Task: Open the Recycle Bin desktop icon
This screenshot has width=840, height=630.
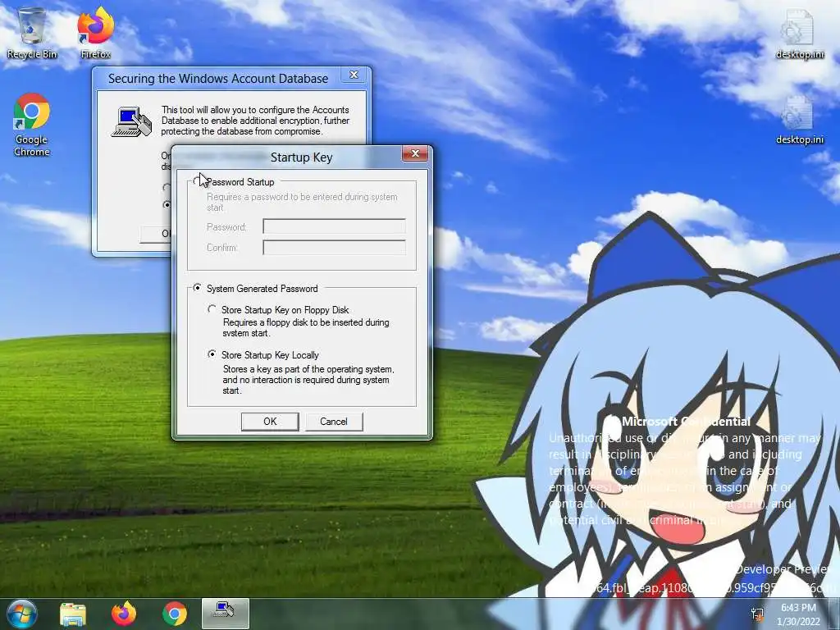Action: coord(32,32)
